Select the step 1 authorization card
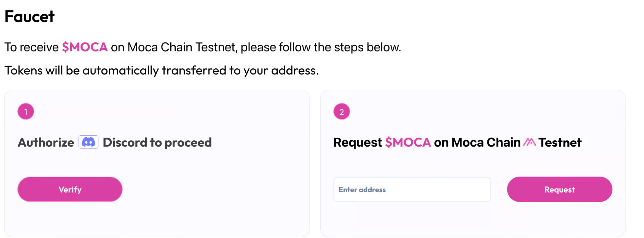The width and height of the screenshot is (644, 238). tap(157, 163)
